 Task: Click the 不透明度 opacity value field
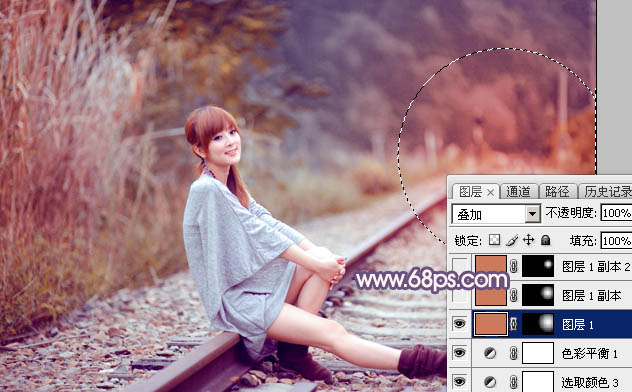tap(616, 213)
